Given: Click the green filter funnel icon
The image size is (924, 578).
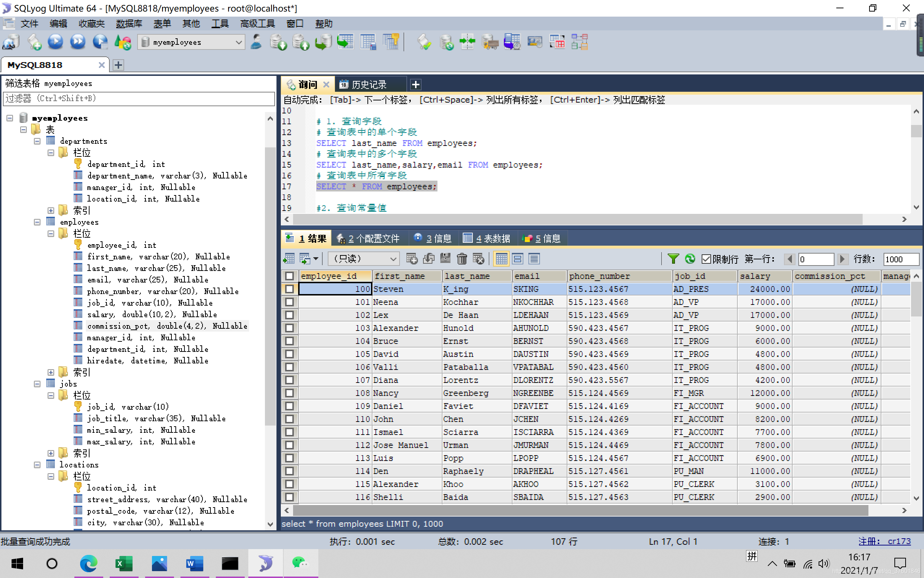Looking at the screenshot, I should pos(673,259).
